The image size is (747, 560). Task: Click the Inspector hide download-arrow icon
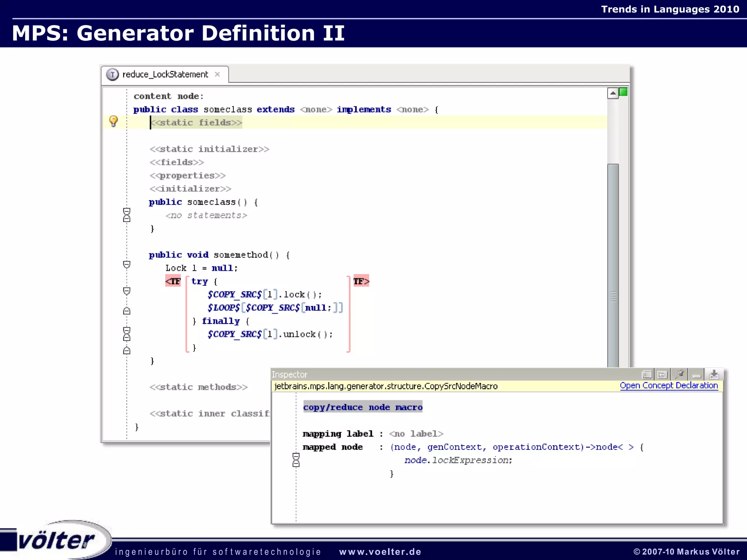[x=714, y=374]
